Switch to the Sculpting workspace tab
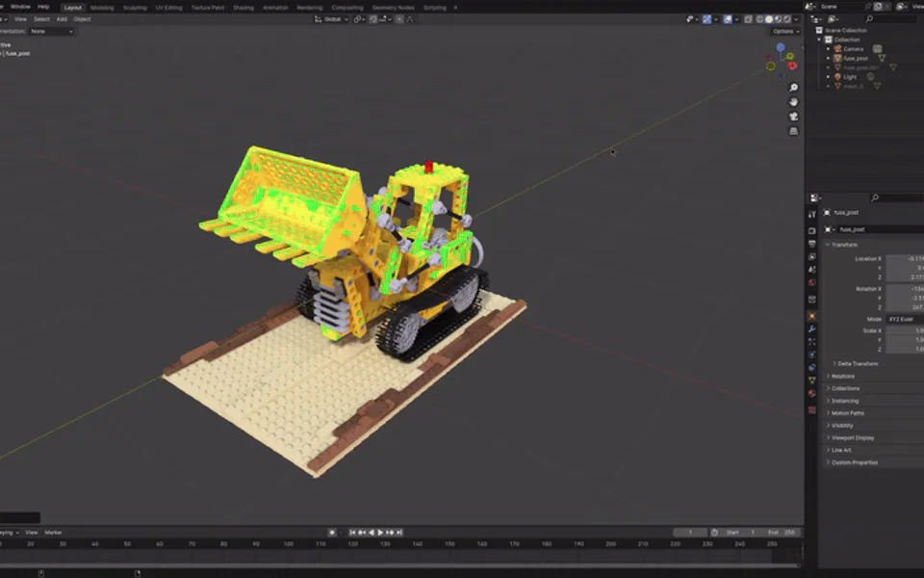Screen dimensions: 924x578 pyautogui.click(x=135, y=8)
